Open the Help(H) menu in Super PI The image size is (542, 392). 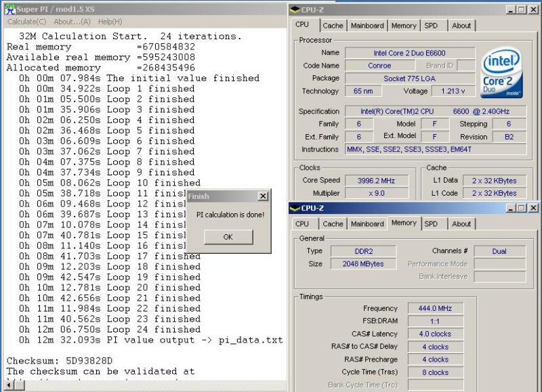[110, 22]
